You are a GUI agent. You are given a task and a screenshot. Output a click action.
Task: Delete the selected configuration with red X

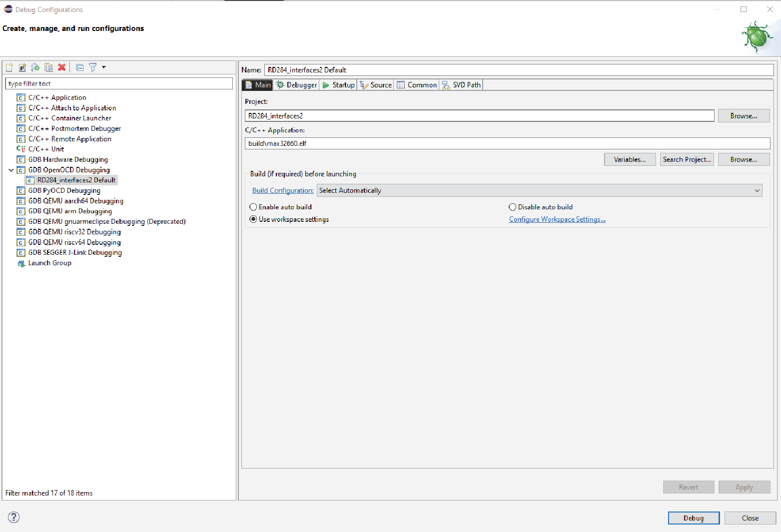[x=62, y=67]
